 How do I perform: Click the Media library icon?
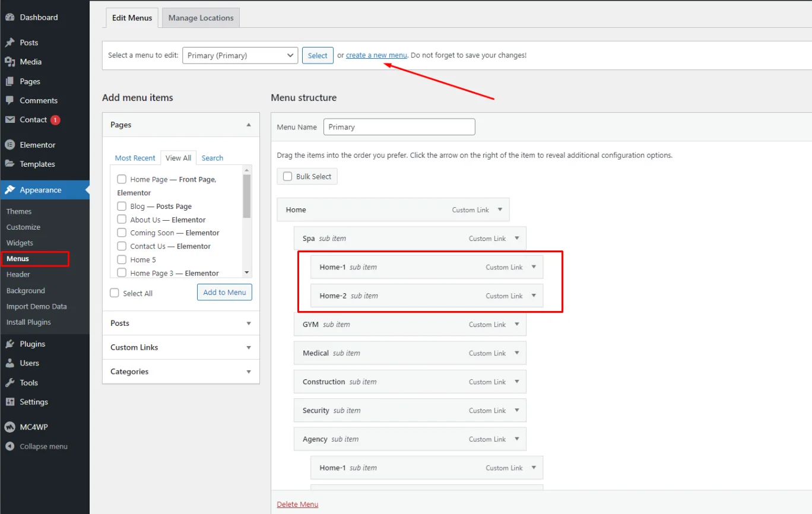tap(9, 62)
